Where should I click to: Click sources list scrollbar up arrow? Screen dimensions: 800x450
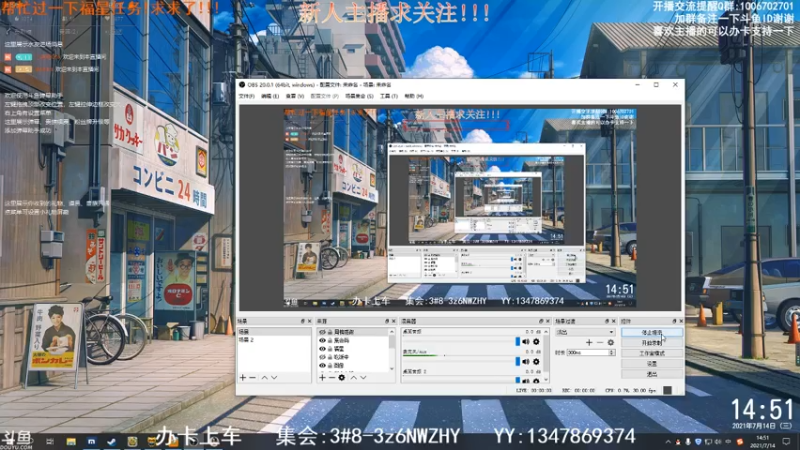[392, 332]
